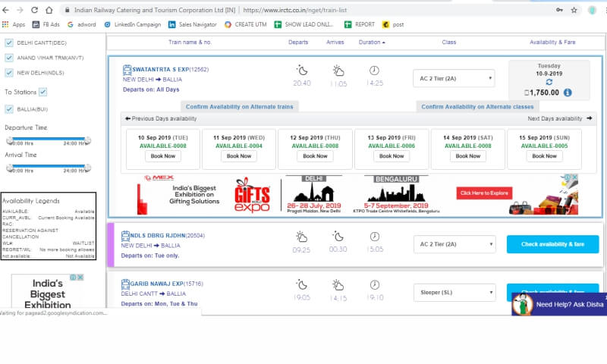Open the Chrome profile avatar
607x364 pixels.
point(592,10)
